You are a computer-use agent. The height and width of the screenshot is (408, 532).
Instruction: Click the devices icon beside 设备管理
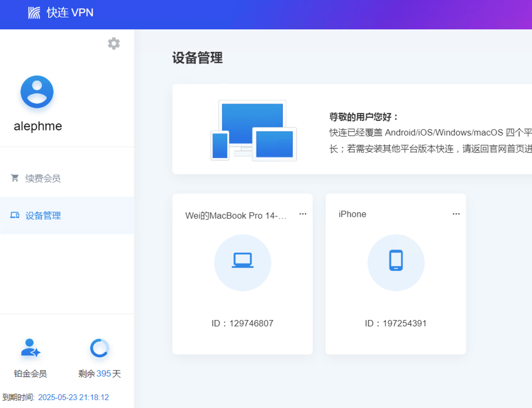(x=15, y=216)
